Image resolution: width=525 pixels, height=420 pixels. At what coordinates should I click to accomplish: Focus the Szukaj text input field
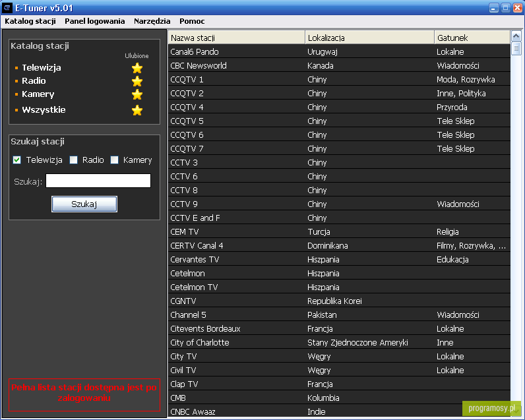(98, 181)
